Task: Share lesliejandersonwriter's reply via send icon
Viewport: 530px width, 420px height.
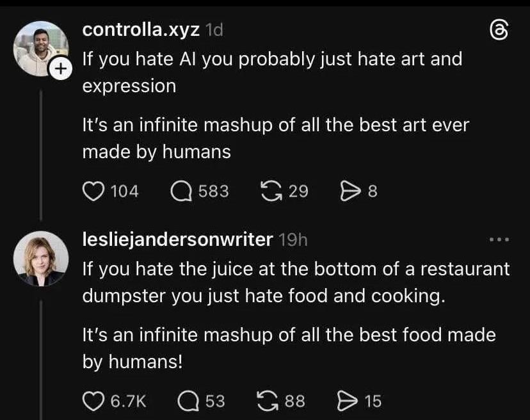Action: click(x=346, y=401)
